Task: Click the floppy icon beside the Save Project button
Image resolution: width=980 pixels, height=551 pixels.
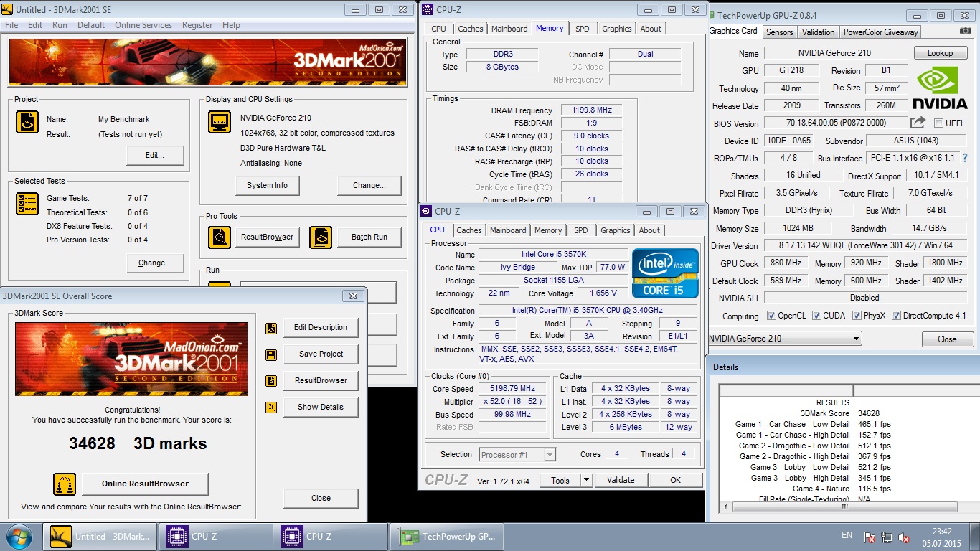Action: click(x=271, y=354)
